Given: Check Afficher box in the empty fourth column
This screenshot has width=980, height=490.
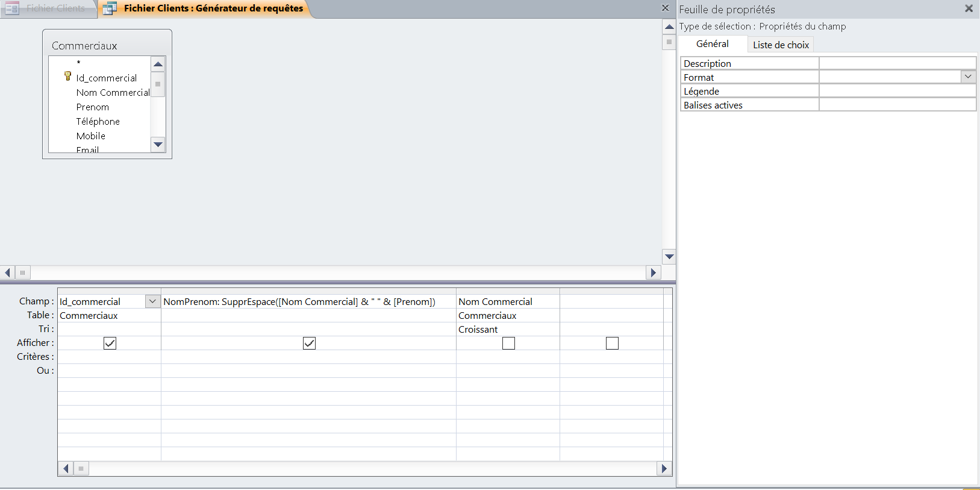Looking at the screenshot, I should pos(612,343).
